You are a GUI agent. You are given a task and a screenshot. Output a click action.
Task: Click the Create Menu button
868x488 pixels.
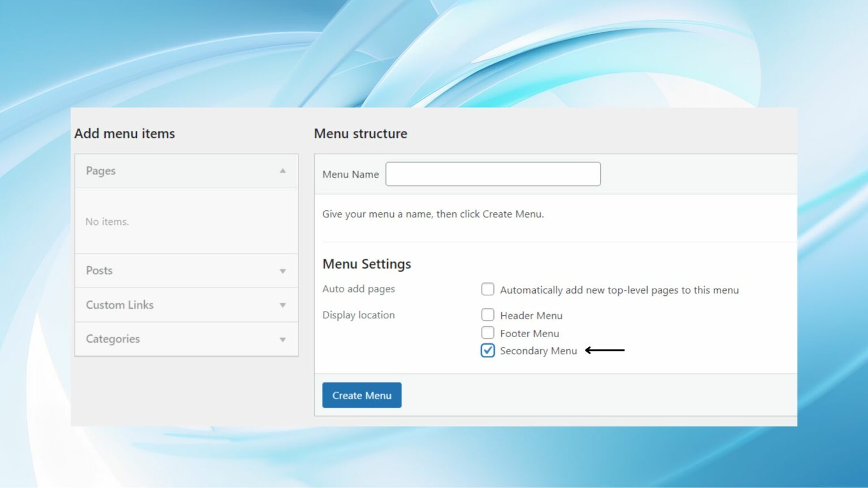tap(361, 395)
